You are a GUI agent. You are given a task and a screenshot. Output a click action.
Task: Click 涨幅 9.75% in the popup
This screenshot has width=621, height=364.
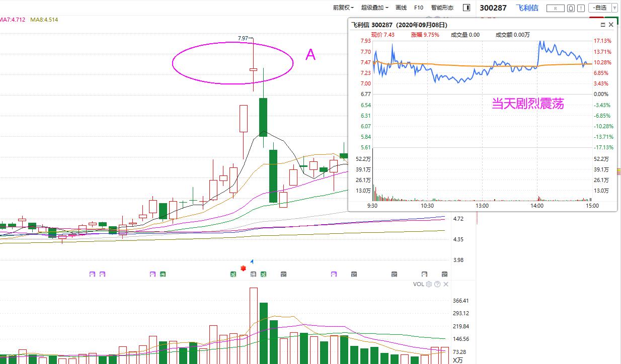425,35
